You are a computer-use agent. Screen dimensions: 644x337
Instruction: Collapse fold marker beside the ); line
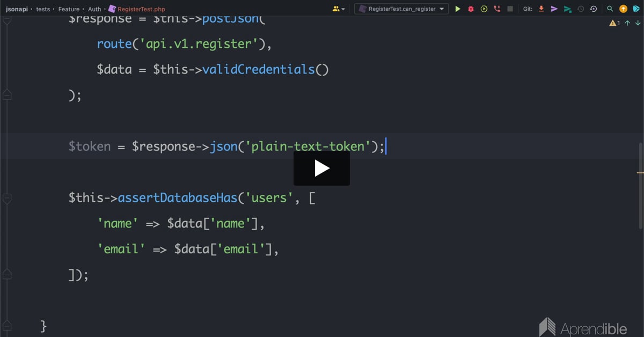pyautogui.click(x=7, y=95)
